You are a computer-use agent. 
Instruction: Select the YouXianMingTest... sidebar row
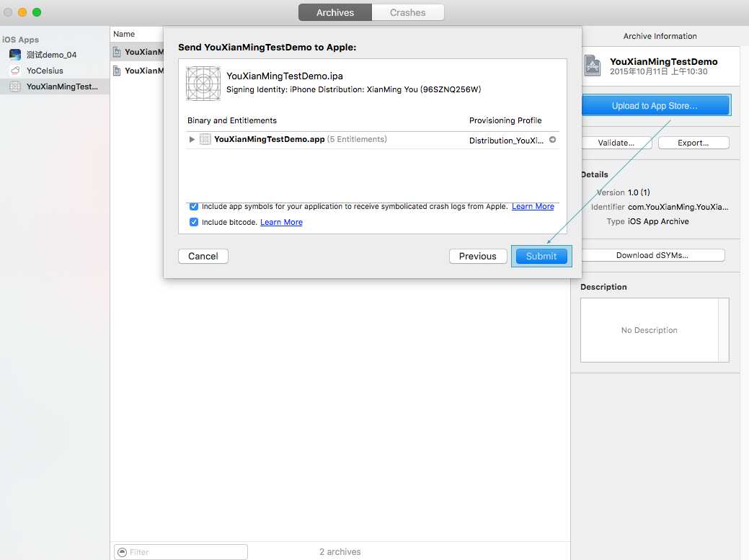tap(55, 86)
